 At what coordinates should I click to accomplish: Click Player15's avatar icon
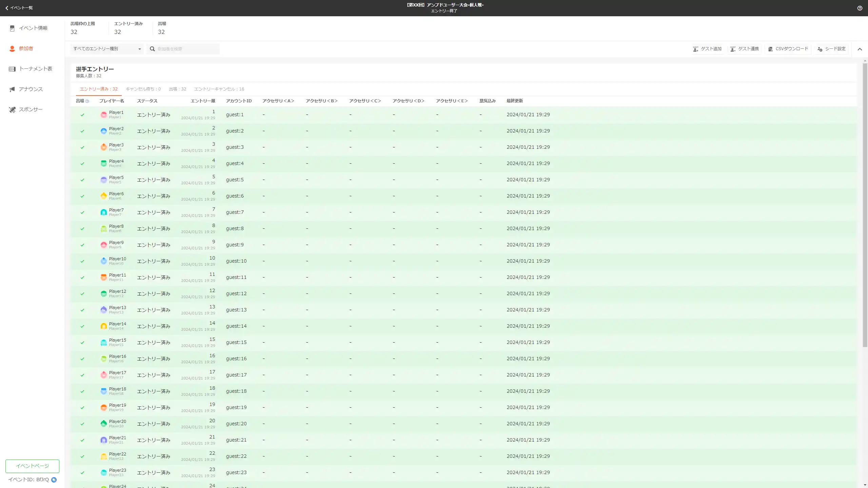[104, 342]
